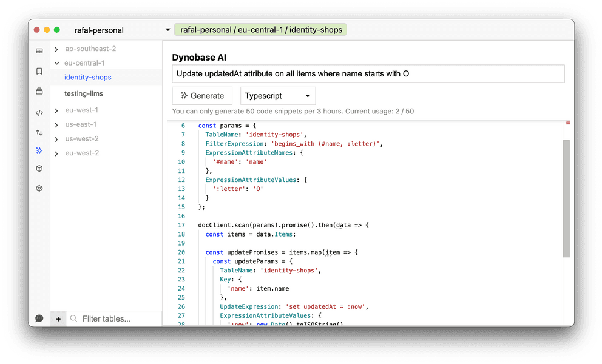Screen dimensions: 602x364
Task: Select the bookmarks icon in the sidebar
Action: pos(39,70)
